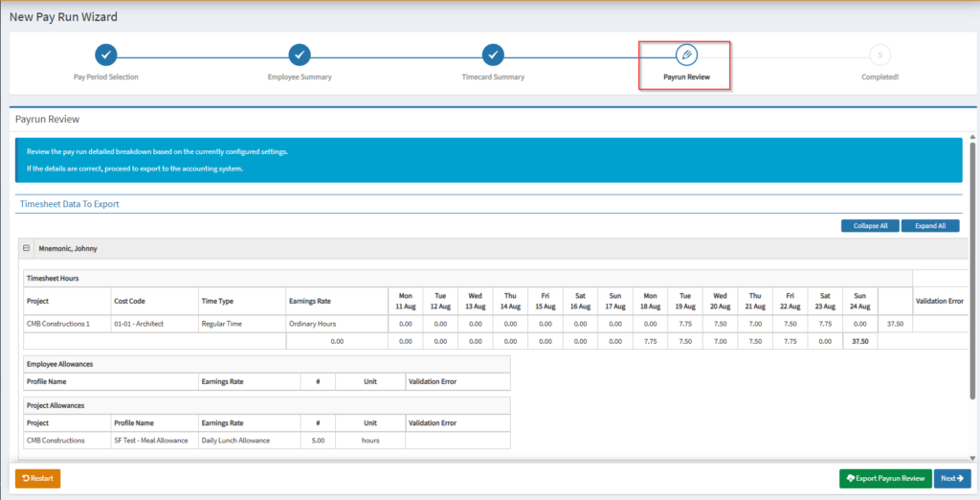Image resolution: width=980 pixels, height=500 pixels.
Task: Restart the pay run wizard
Action: pyautogui.click(x=38, y=478)
